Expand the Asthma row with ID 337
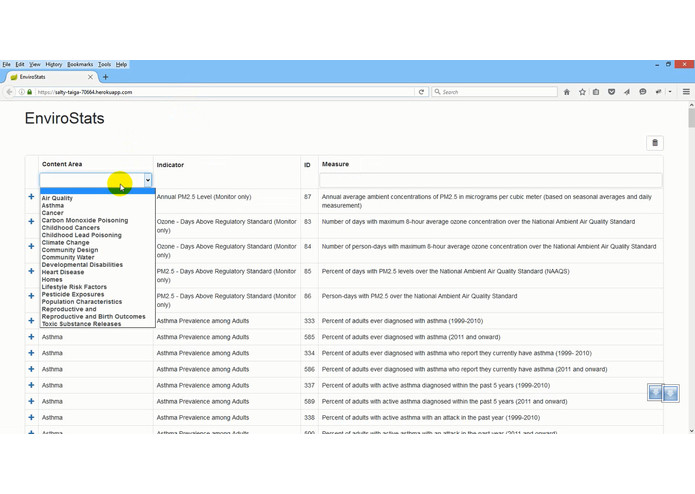 (31, 385)
